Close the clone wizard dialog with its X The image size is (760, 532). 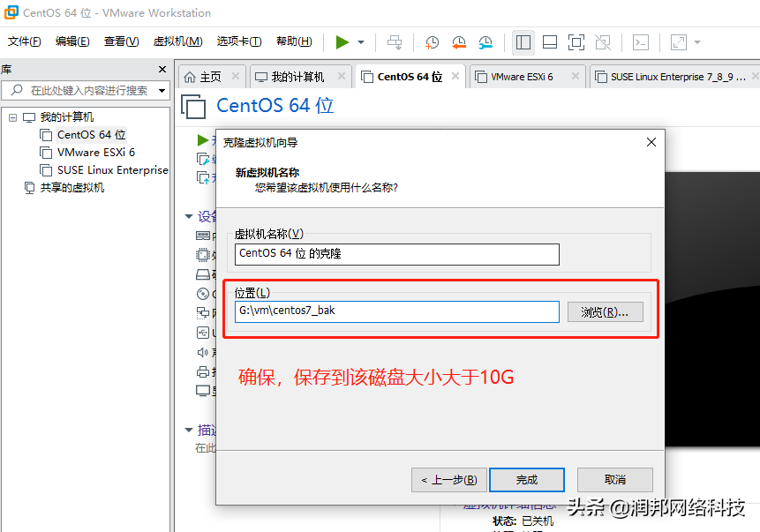[651, 142]
